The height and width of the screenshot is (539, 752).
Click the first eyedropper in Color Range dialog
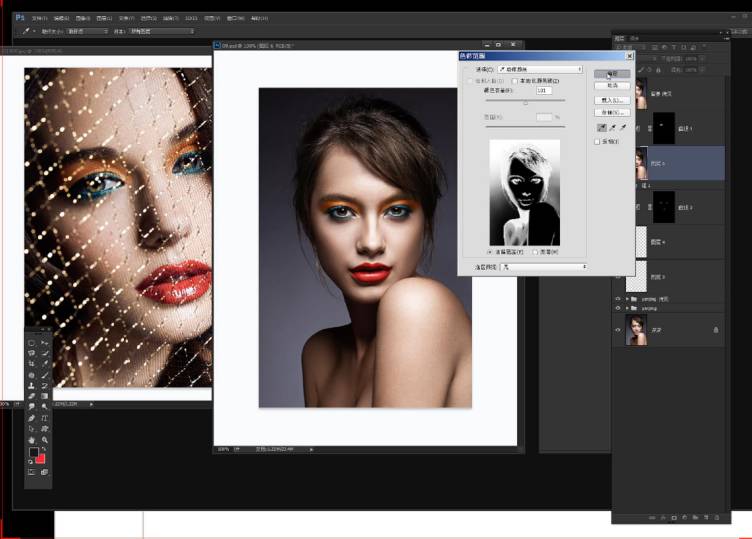tap(601, 127)
